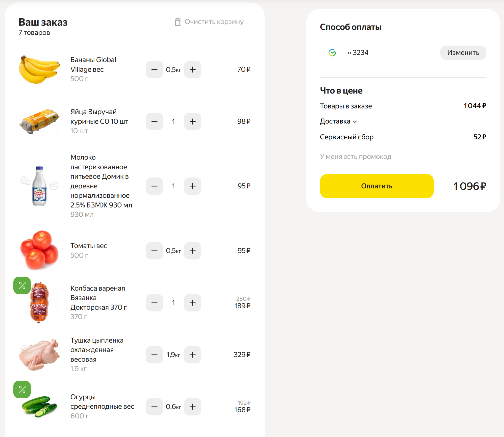
Task: Expand the Доставка price details
Action: tap(338, 121)
